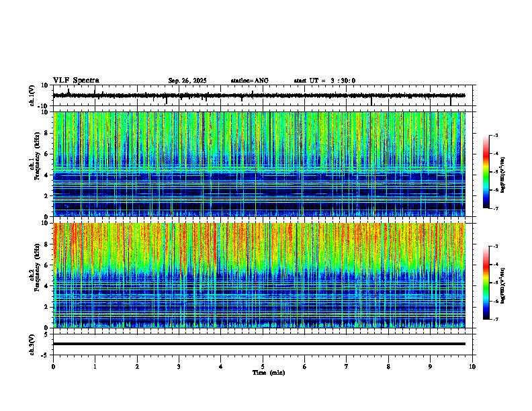Click the "8" kHz tick on ch.2 frequency axis
The image size is (532, 411).
47,244
